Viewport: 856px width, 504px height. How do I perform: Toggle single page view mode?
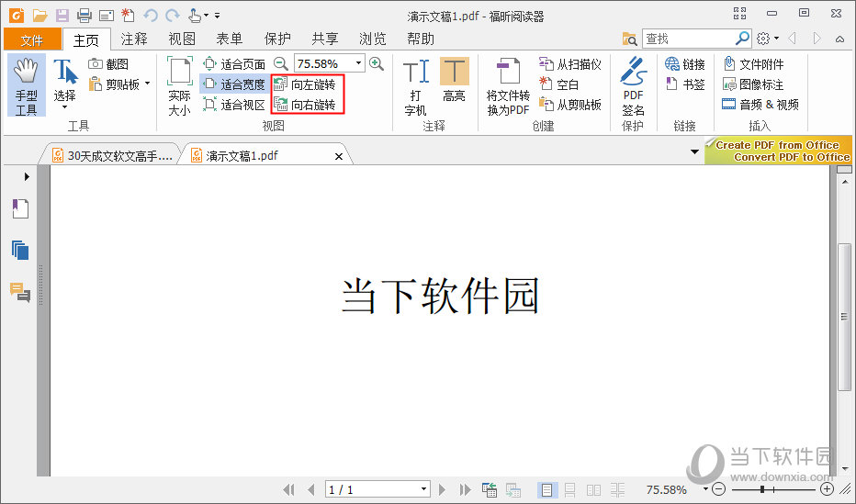(546, 490)
